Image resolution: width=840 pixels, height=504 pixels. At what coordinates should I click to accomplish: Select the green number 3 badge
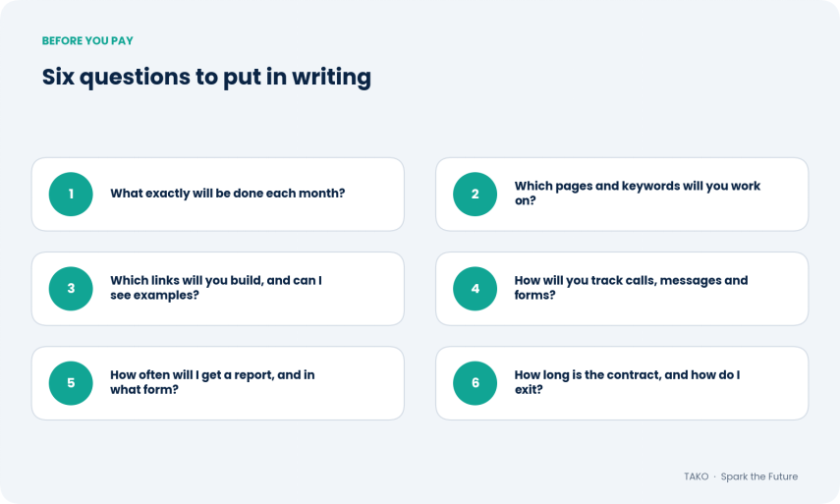click(71, 289)
